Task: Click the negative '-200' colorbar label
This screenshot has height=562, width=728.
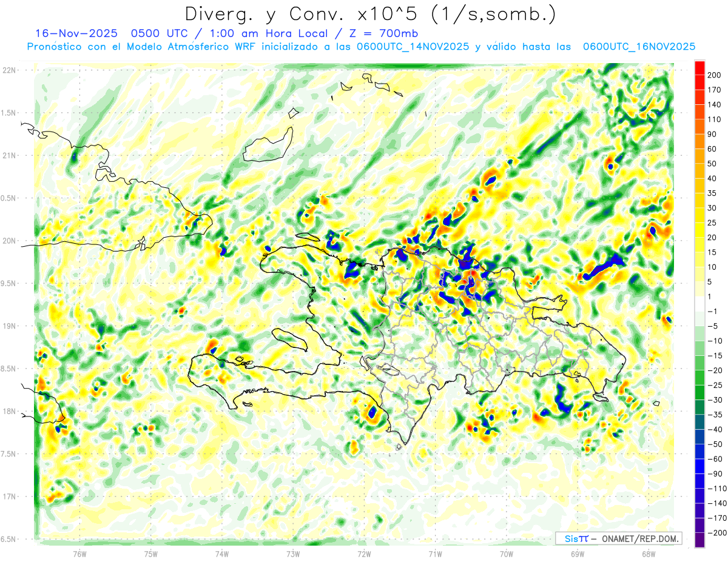Action: pyautogui.click(x=718, y=533)
